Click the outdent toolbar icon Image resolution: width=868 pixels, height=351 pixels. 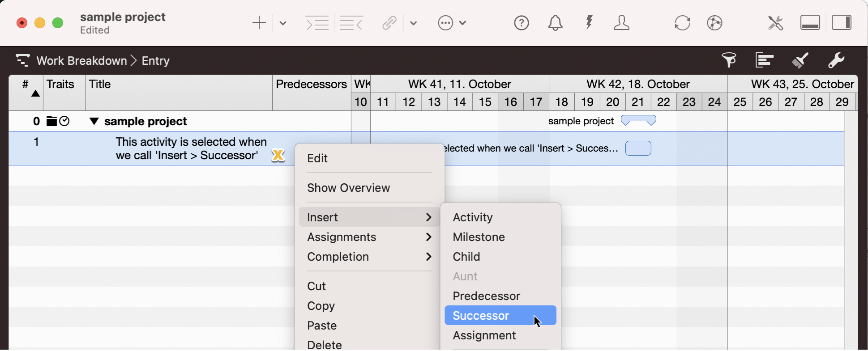coord(351,23)
